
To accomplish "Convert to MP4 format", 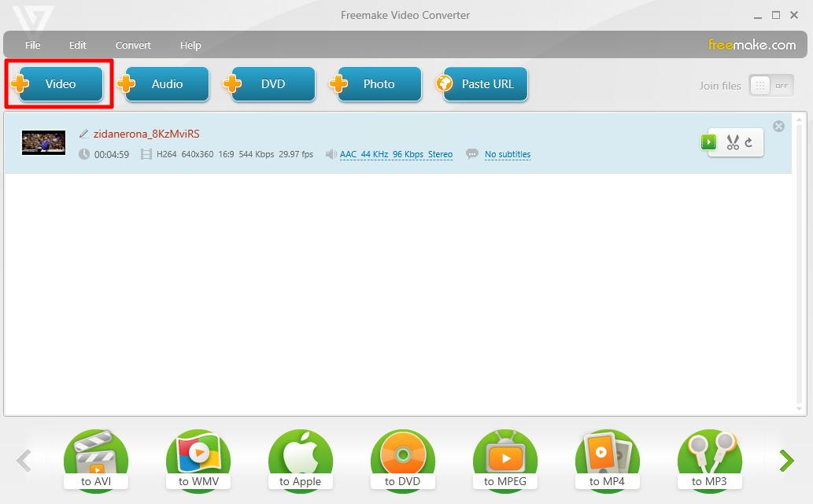I will tap(607, 461).
